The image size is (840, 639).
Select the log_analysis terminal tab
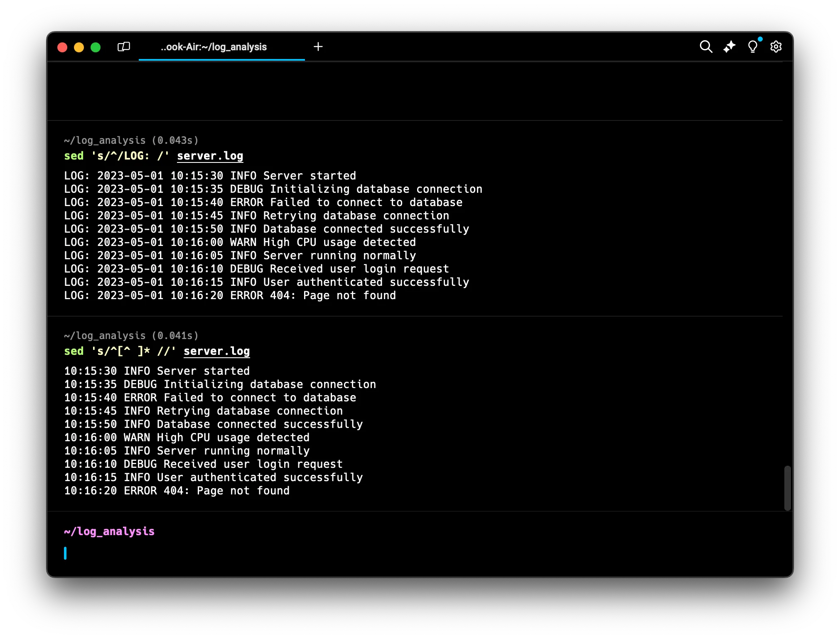point(214,47)
